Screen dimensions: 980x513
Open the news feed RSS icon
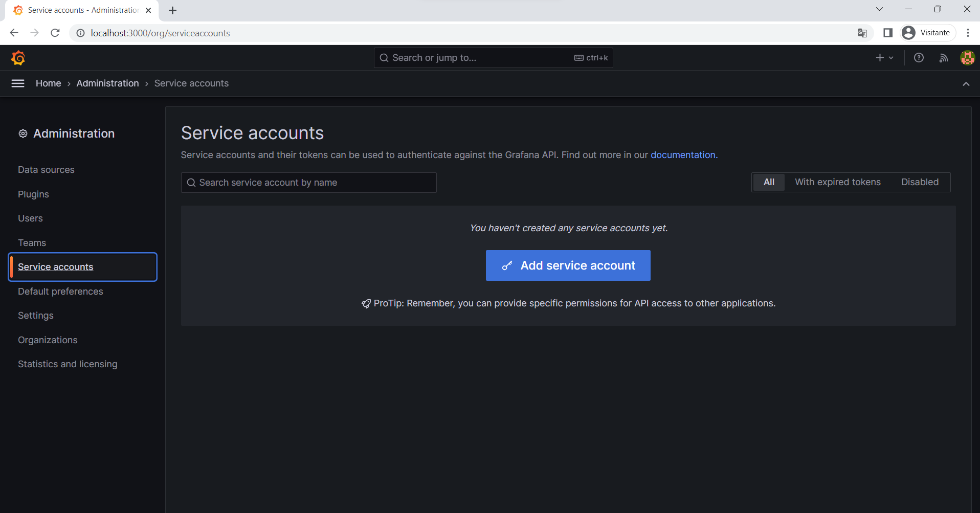[x=944, y=58]
